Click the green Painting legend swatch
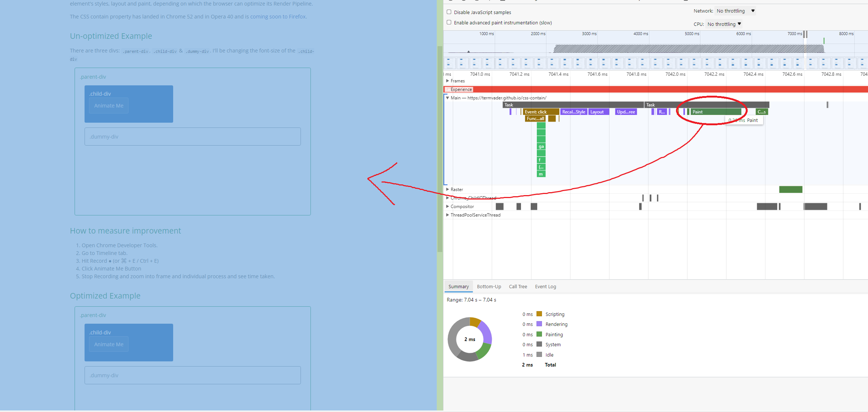This screenshot has height=412, width=868. point(539,334)
